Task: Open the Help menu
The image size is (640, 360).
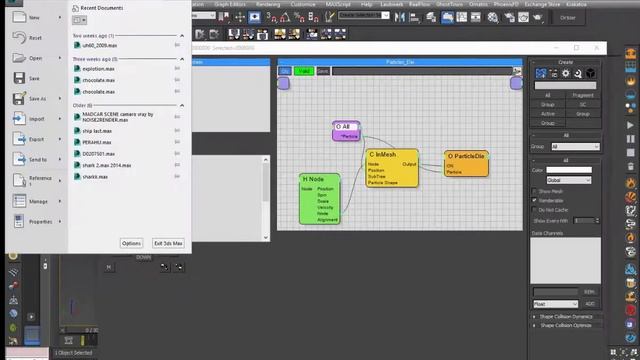Action: (366, 4)
